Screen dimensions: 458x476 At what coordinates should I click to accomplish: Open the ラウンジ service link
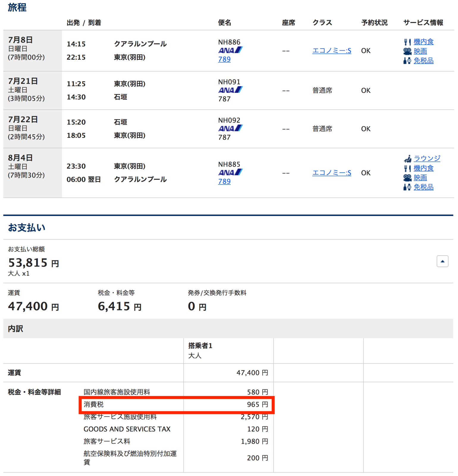click(x=427, y=159)
